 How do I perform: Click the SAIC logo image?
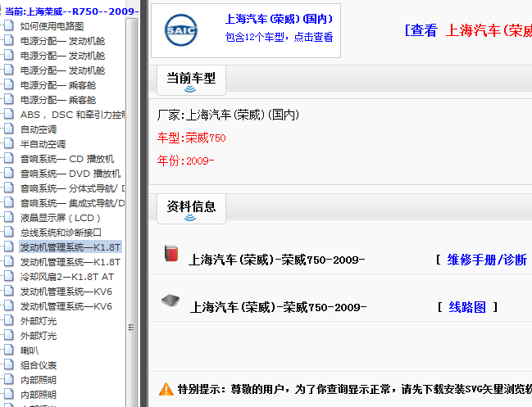click(181, 30)
